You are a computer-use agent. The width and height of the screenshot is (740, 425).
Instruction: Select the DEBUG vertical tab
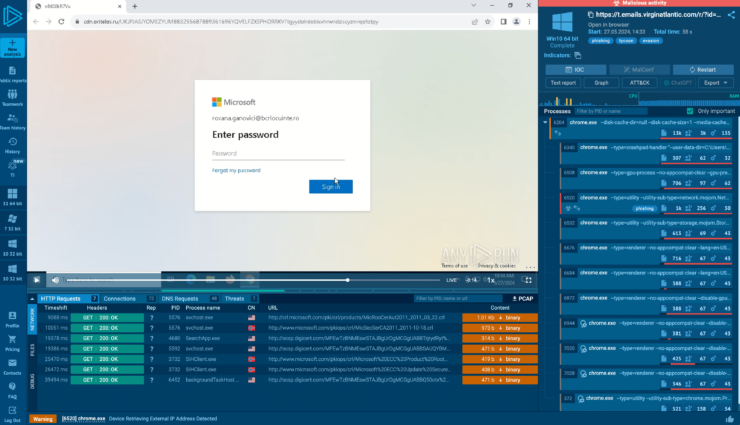(32, 381)
